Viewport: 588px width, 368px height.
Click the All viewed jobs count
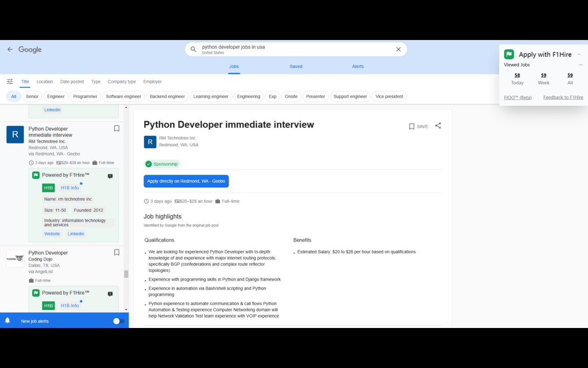point(570,75)
